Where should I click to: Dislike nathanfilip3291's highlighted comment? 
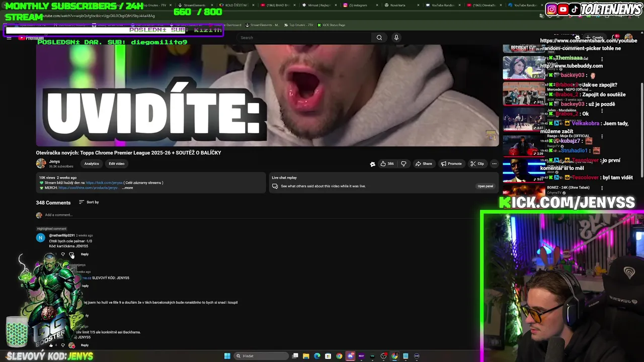click(63, 254)
